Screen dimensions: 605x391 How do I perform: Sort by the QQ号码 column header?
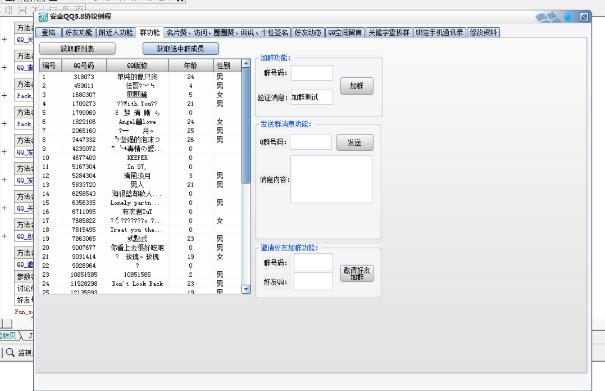(x=84, y=65)
